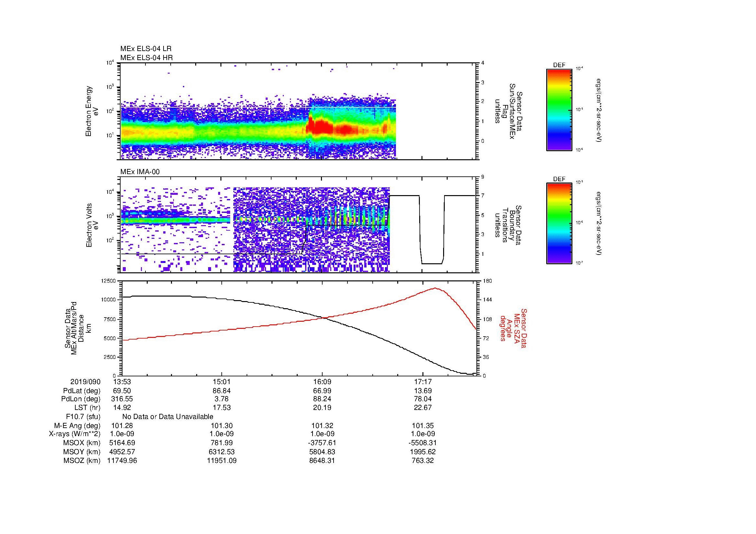Click the 'MSOX (km)' row label
The height and width of the screenshot is (534, 756).
pyautogui.click(x=82, y=443)
